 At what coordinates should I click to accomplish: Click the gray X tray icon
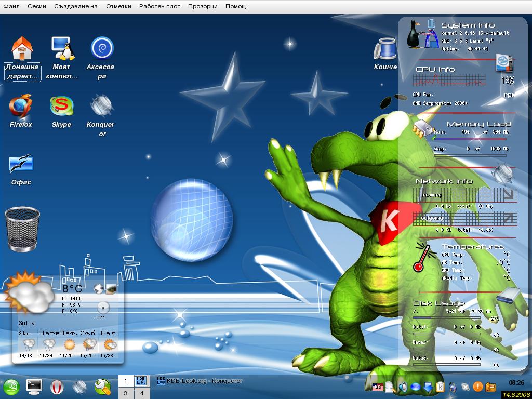coord(465,387)
